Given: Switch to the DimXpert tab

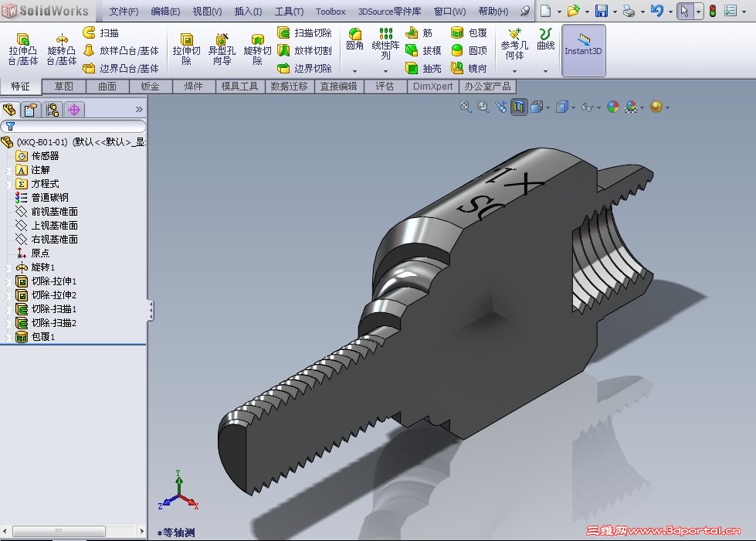Looking at the screenshot, I should [433, 87].
